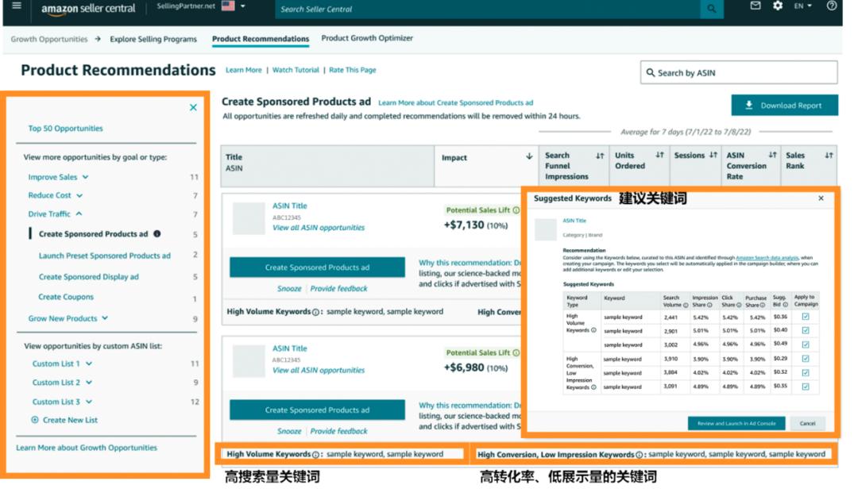Click Learn More about Growth Opportunities
The image size is (858, 504).
pyautogui.click(x=87, y=447)
